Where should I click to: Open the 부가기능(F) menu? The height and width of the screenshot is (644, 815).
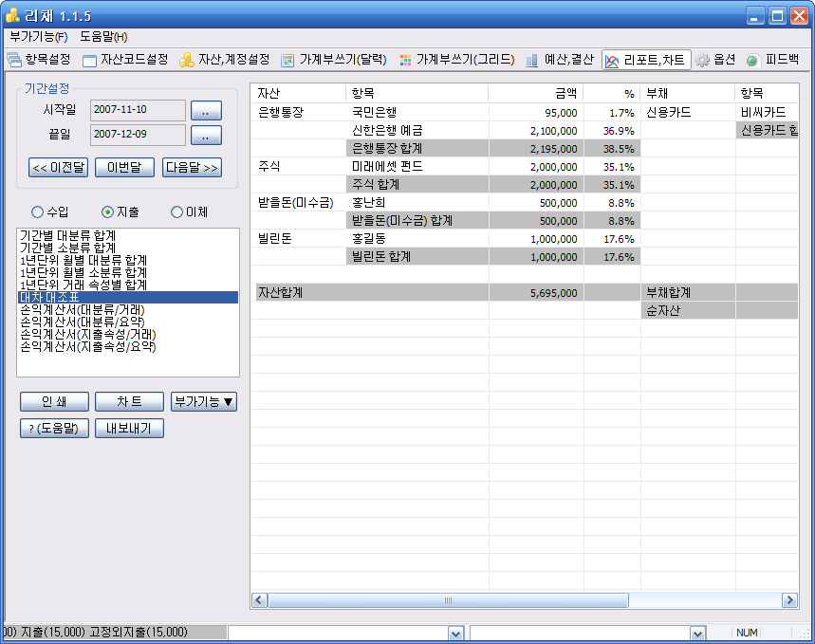pyautogui.click(x=39, y=36)
